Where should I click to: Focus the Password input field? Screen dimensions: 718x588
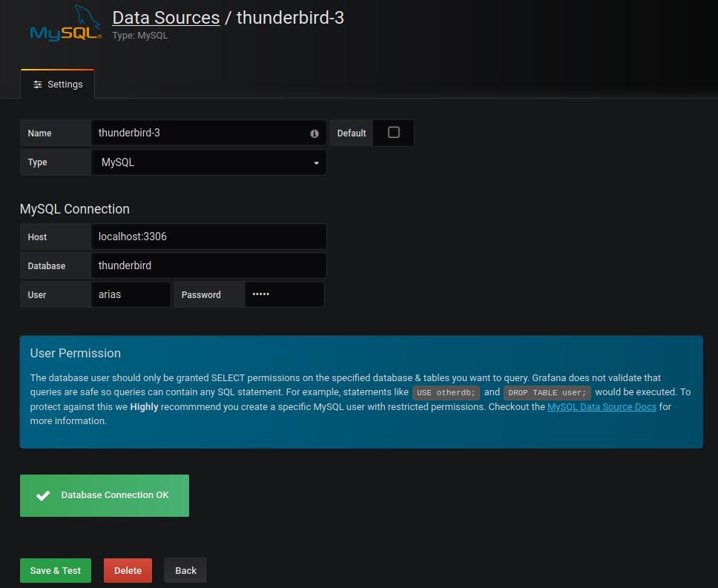[x=284, y=294]
